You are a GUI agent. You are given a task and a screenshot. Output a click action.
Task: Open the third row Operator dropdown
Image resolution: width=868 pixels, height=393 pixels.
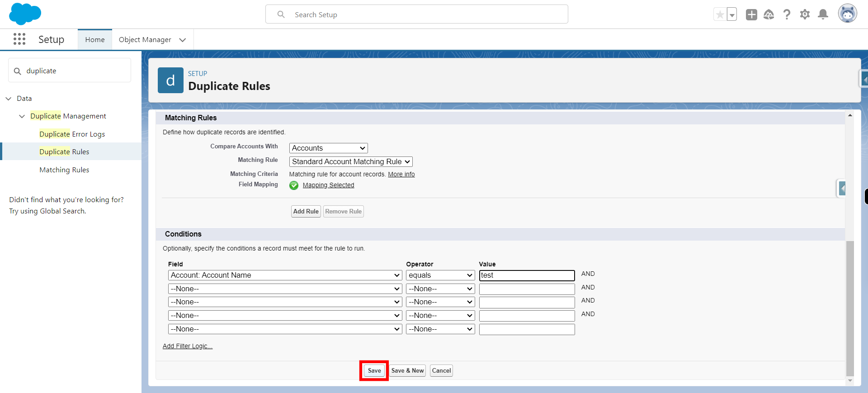(440, 302)
